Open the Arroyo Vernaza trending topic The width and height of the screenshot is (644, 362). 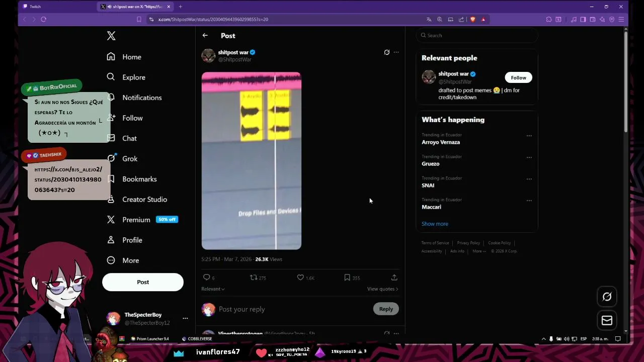click(x=441, y=142)
